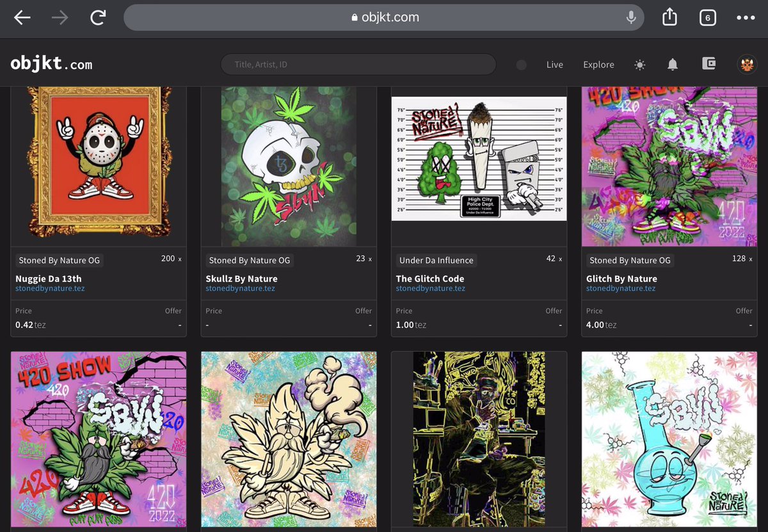Screen dimensions: 768x532
Task: Open notifications with the bell icon
Action: tap(673, 64)
